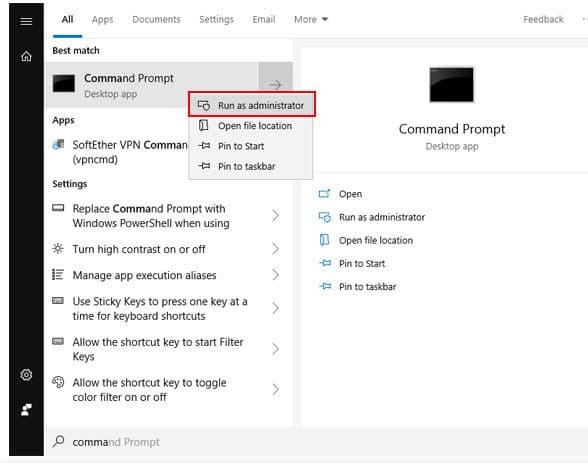Click the Pin to taskbar pin icon in context menu
Viewport: 588px width, 463px height.
coord(204,166)
